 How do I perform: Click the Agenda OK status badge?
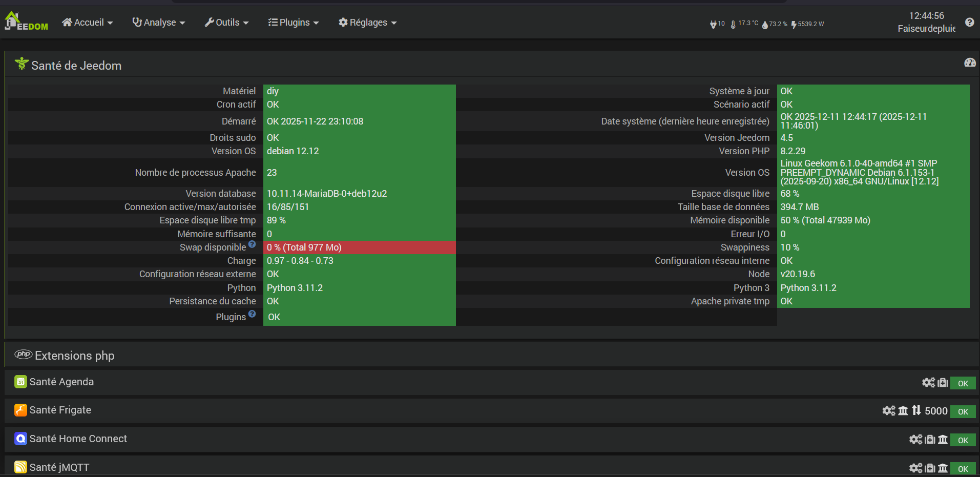point(963,383)
